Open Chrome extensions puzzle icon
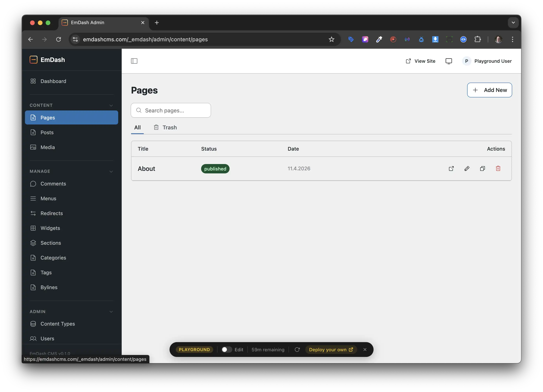The image size is (543, 392). tap(477, 39)
